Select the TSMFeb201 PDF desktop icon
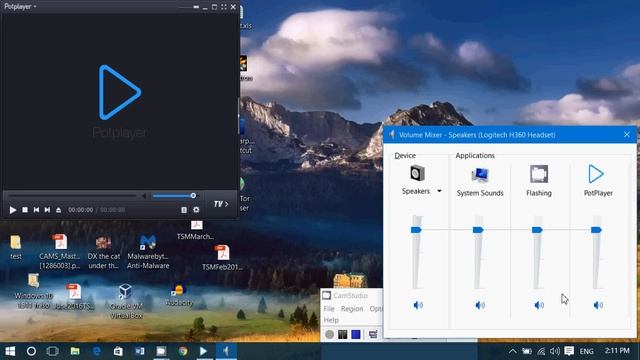640x360 pixels. click(222, 258)
